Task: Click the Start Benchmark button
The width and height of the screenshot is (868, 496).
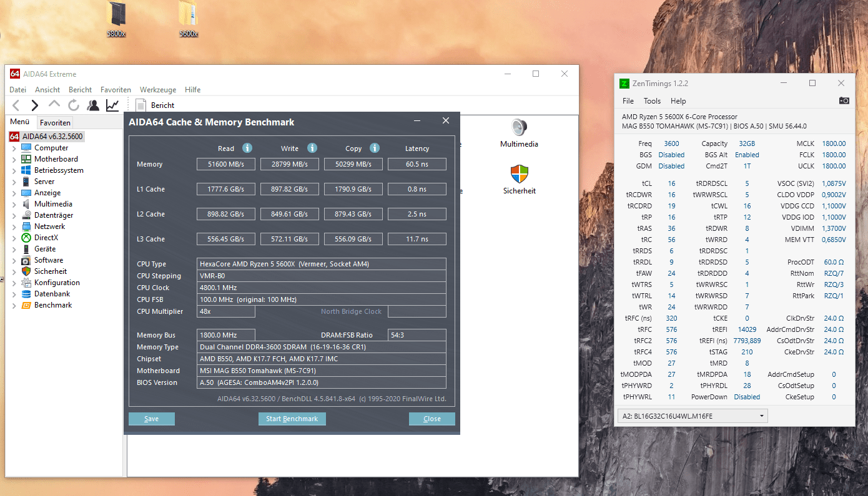Action: pyautogui.click(x=292, y=419)
